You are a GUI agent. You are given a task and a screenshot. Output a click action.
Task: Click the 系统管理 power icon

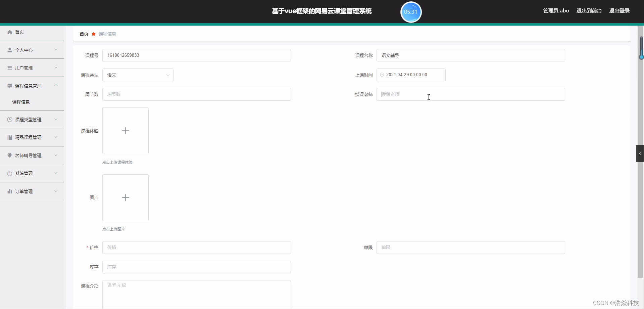pyautogui.click(x=9, y=173)
